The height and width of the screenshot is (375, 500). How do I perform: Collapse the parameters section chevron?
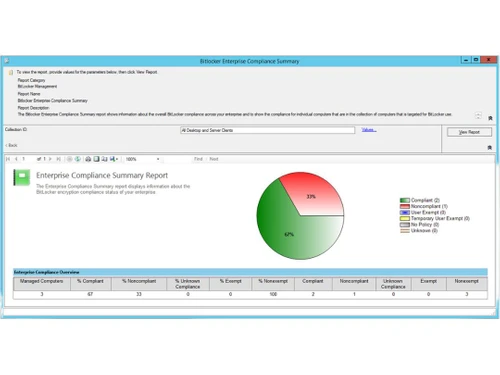(489, 147)
